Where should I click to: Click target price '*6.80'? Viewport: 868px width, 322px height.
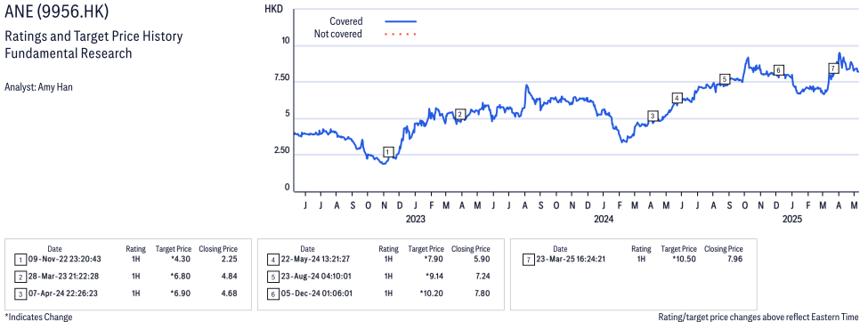point(181,276)
